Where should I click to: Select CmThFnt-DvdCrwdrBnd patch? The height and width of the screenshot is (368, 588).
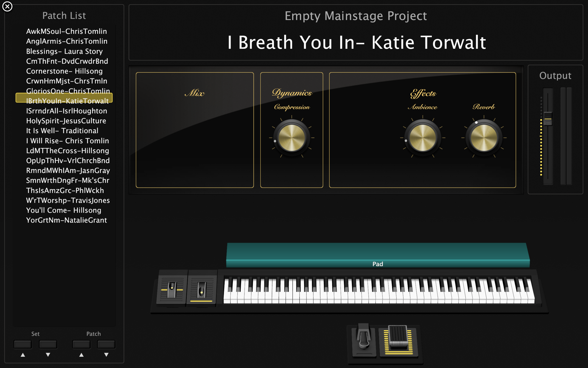[67, 61]
